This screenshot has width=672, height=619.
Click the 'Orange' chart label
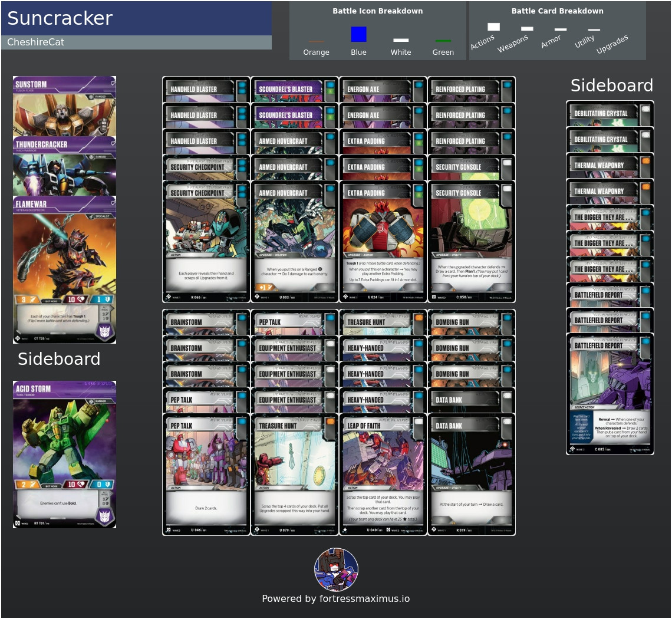point(317,52)
